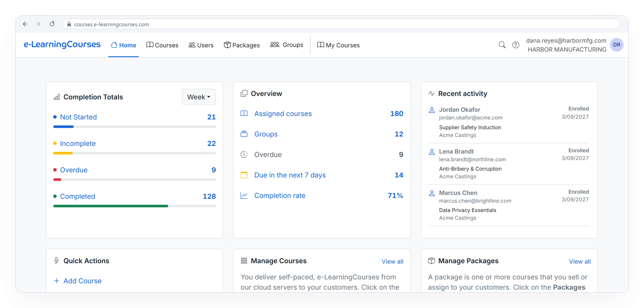
Task: Open the Packages tab
Action: coord(242,45)
